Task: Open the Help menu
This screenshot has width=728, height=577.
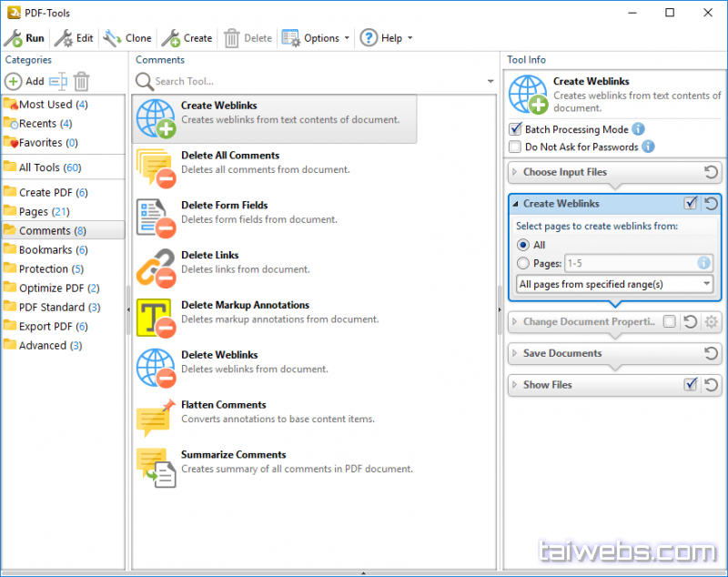Action: pos(386,38)
